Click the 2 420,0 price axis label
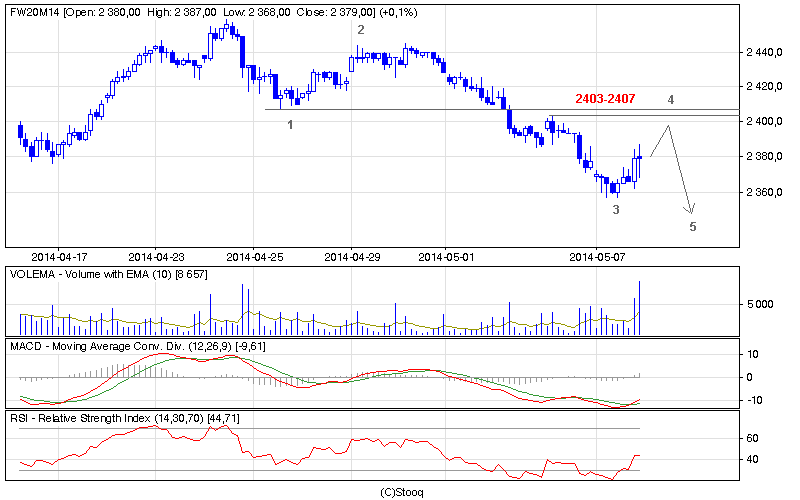 (x=764, y=86)
